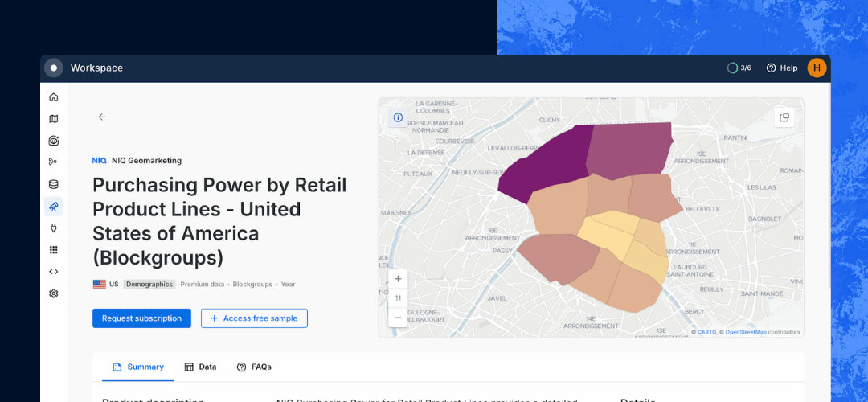Open the Maps icon in sidebar
The height and width of the screenshot is (402, 868).
point(54,119)
